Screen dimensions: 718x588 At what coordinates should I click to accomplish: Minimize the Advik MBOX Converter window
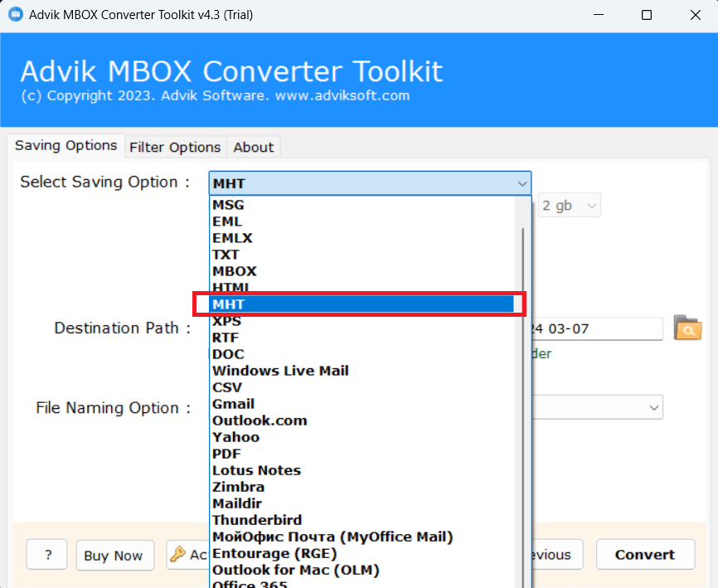[599, 15]
